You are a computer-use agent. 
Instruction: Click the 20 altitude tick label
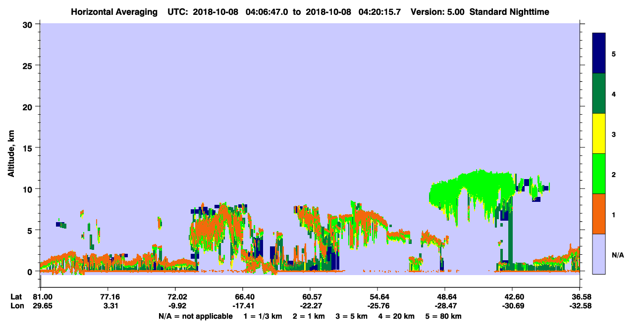[28, 107]
